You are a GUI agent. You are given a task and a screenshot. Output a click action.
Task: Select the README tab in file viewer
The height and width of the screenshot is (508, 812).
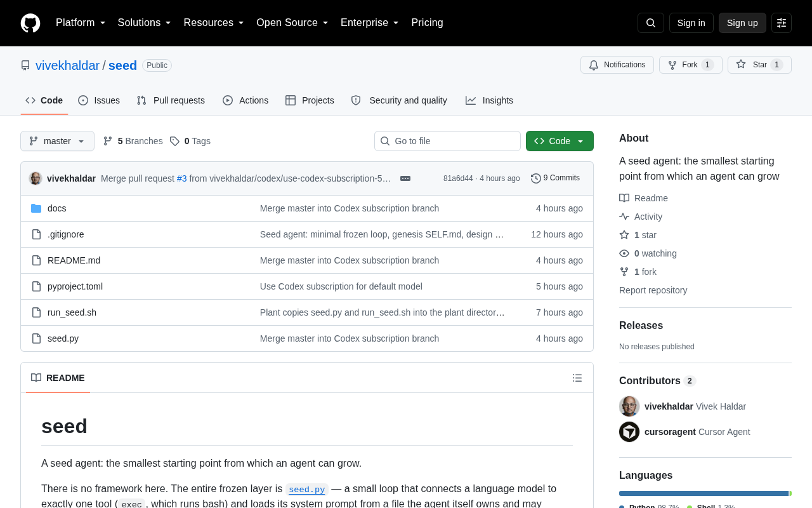(58, 378)
